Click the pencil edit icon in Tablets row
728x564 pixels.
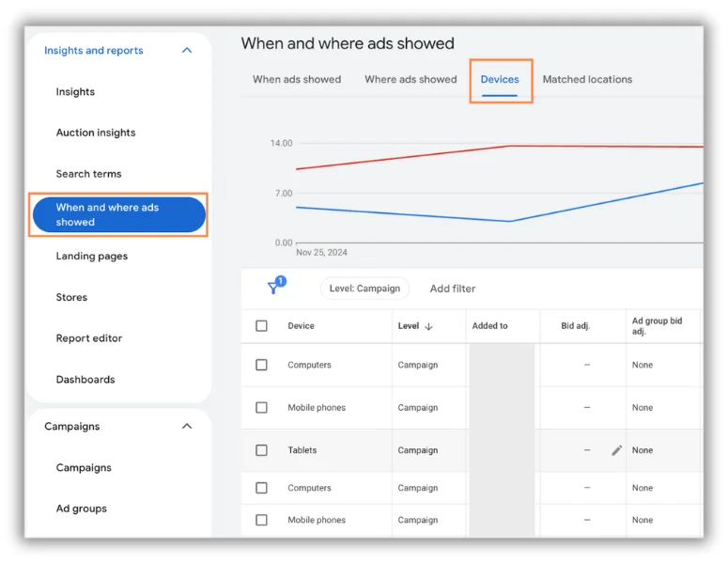pyautogui.click(x=616, y=450)
